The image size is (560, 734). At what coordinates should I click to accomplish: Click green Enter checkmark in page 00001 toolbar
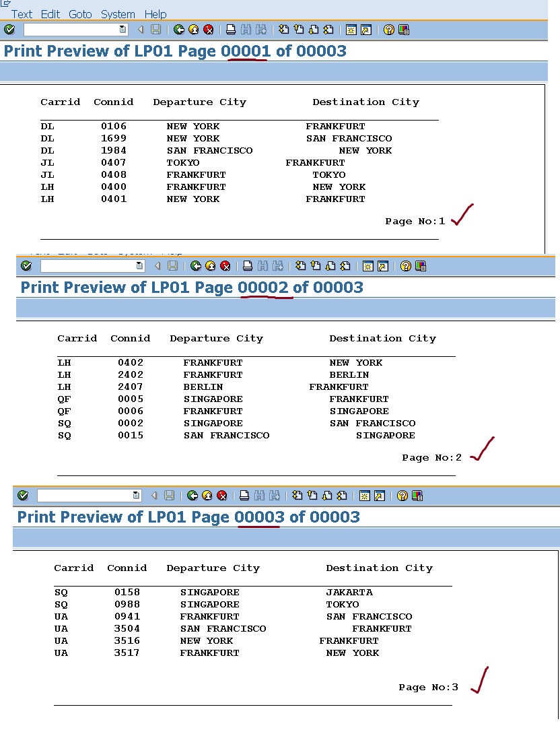tap(9, 30)
